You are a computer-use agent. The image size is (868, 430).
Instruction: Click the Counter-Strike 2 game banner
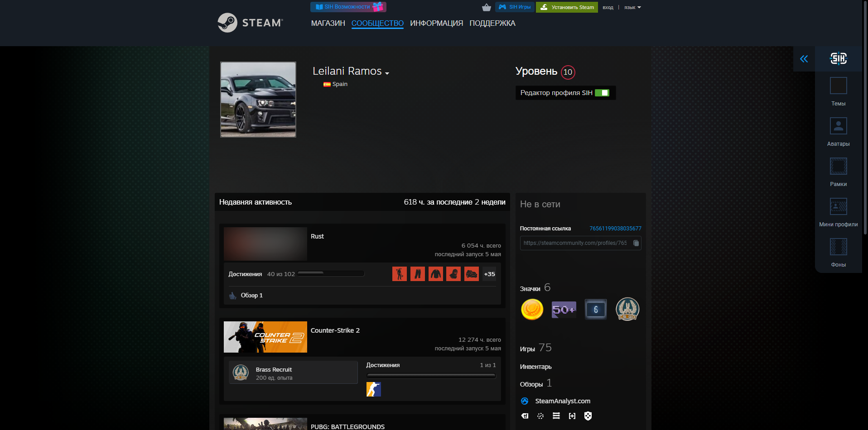coord(265,337)
